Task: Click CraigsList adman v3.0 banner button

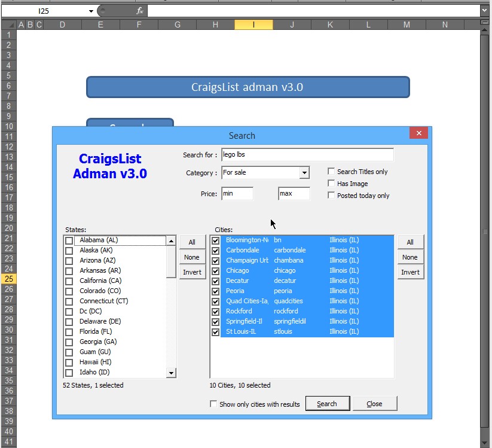Action: pos(248,87)
